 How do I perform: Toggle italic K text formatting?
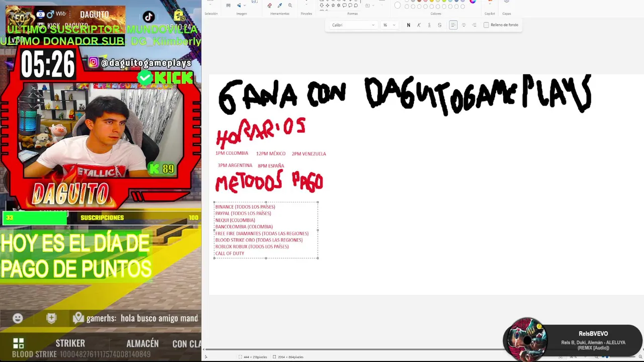click(419, 25)
